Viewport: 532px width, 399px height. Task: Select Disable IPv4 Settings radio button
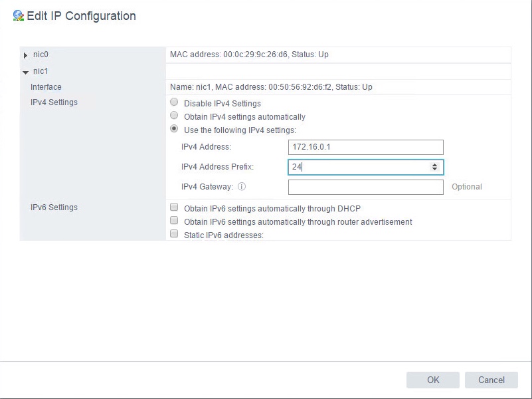pyautogui.click(x=175, y=103)
